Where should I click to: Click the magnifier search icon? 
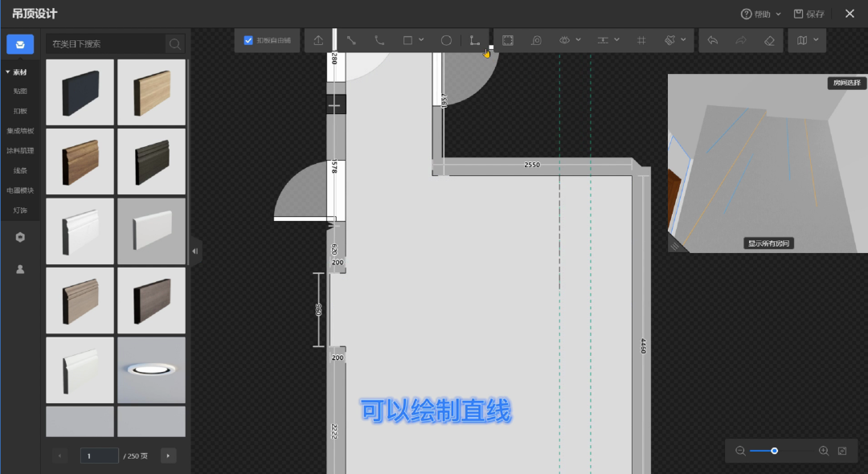175,43
